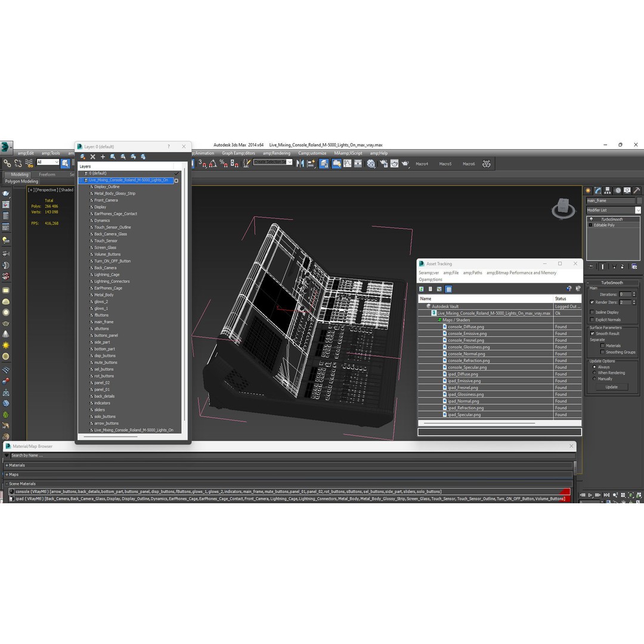
Task: Open Material Browser options arrow
Action: [7, 455]
